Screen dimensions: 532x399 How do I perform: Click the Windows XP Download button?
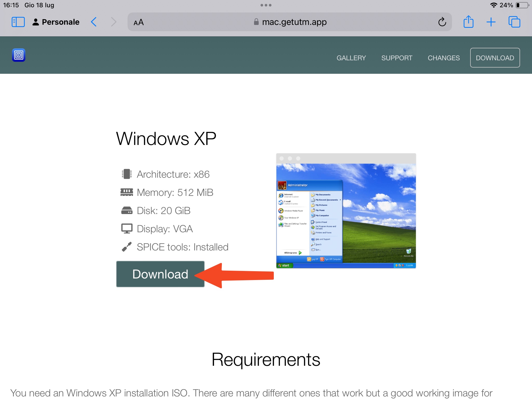click(160, 274)
